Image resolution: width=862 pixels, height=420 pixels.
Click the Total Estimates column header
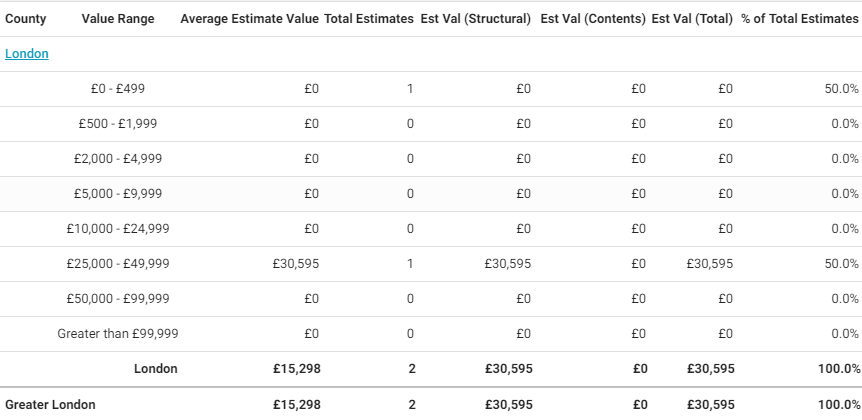pos(369,19)
